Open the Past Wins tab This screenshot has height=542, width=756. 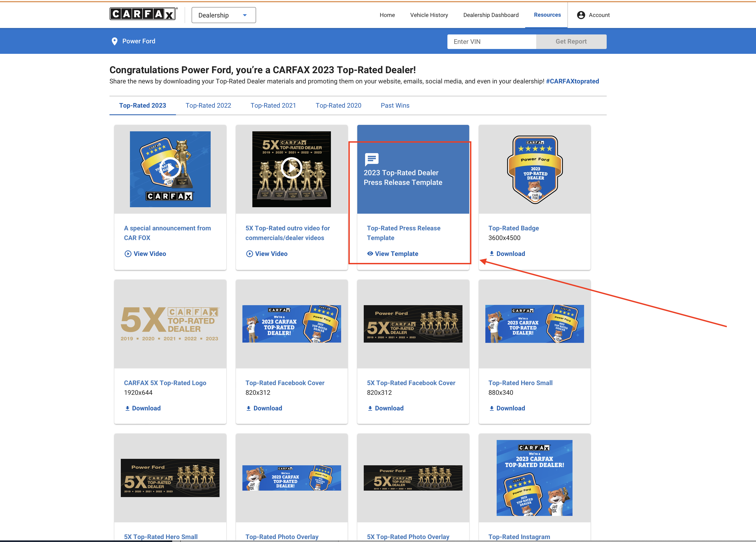(395, 105)
